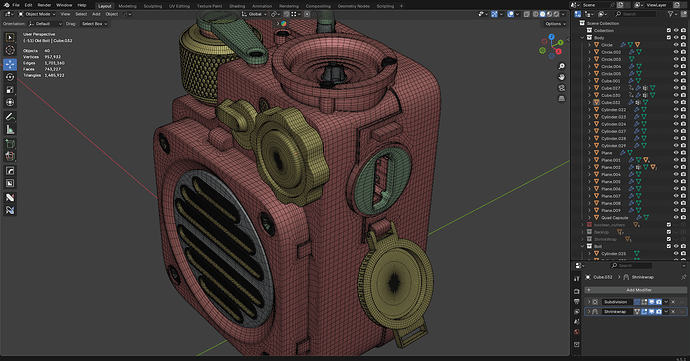The height and width of the screenshot is (361, 690).
Task: Expand the Cube.027 outliner row
Action: 590,88
